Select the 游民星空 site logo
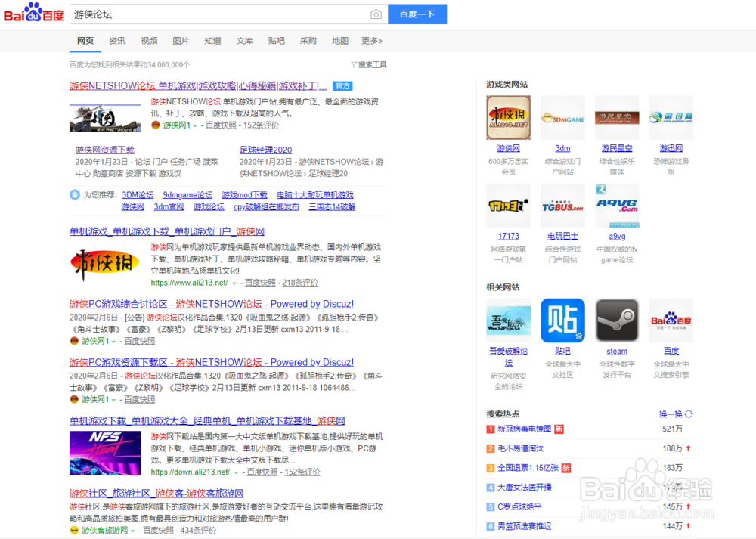The image size is (756, 539). (x=617, y=117)
